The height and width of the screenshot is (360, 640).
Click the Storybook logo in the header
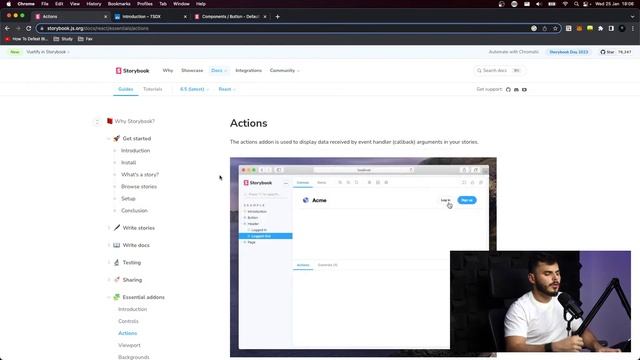tap(132, 71)
